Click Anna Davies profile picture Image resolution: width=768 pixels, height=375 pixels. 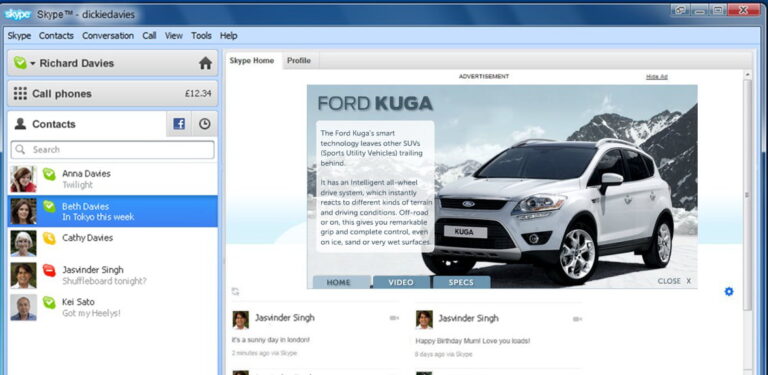pyautogui.click(x=24, y=179)
